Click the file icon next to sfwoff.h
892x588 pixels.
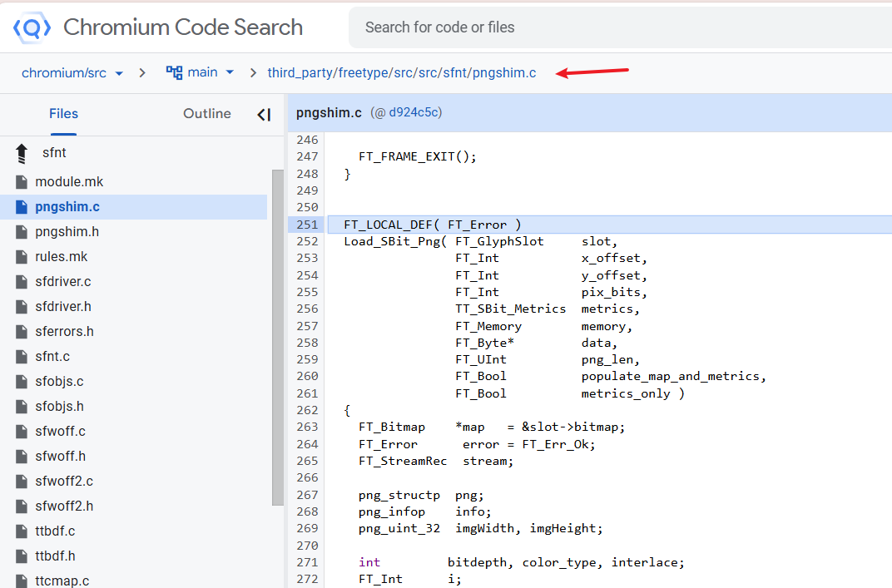pyautogui.click(x=22, y=457)
